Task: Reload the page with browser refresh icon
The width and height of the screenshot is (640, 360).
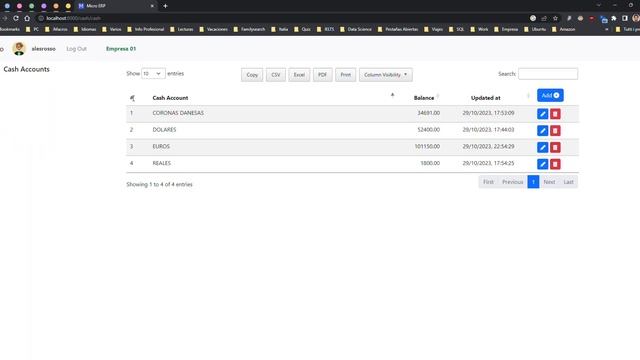Action: tap(16, 18)
